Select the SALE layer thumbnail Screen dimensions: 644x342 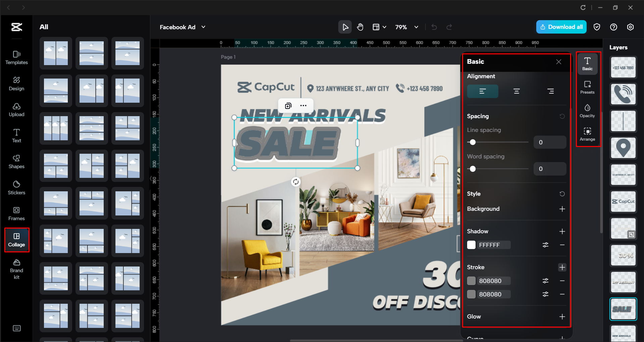coord(623,309)
